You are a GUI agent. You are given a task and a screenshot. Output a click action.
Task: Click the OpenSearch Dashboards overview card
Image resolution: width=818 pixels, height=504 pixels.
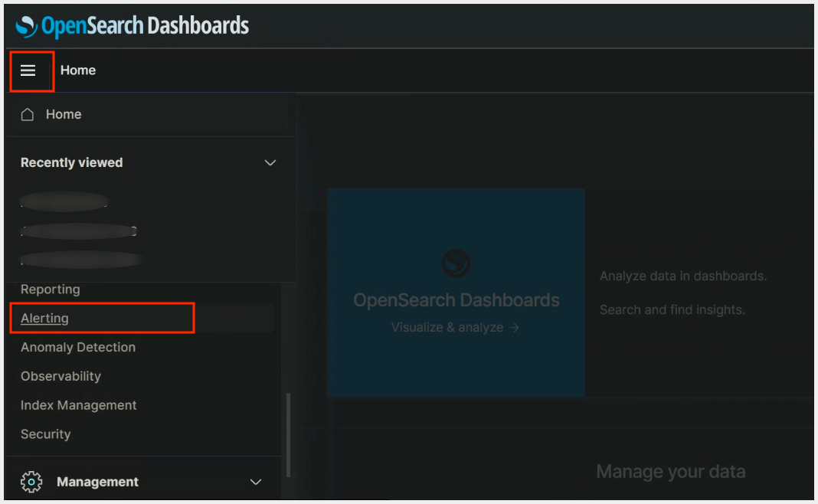click(x=456, y=292)
